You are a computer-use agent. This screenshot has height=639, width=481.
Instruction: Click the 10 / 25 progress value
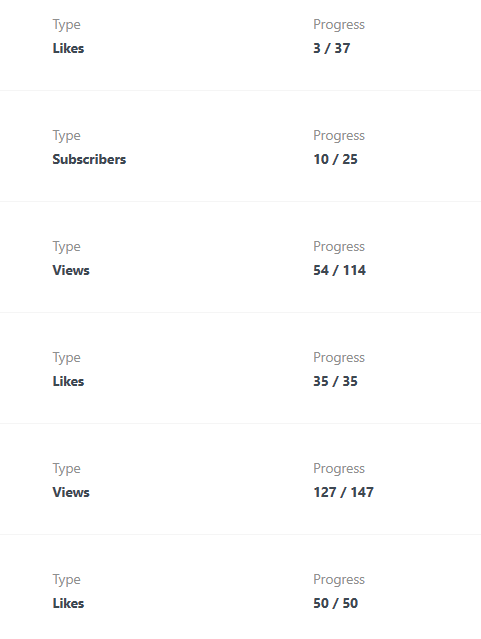tap(335, 159)
